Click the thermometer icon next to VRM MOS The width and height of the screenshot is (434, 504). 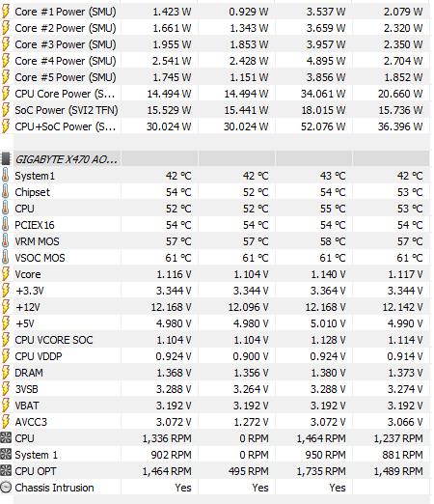pyautogui.click(x=6, y=241)
